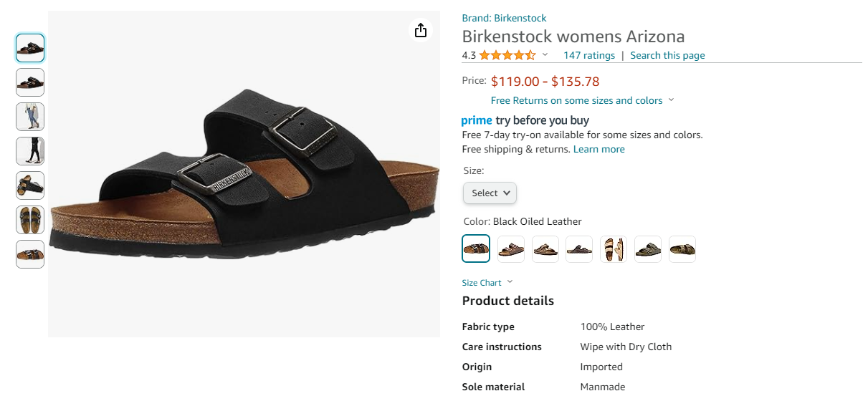View the second side-view sandal thumbnail
The width and height of the screenshot is (868, 396).
tap(30, 82)
